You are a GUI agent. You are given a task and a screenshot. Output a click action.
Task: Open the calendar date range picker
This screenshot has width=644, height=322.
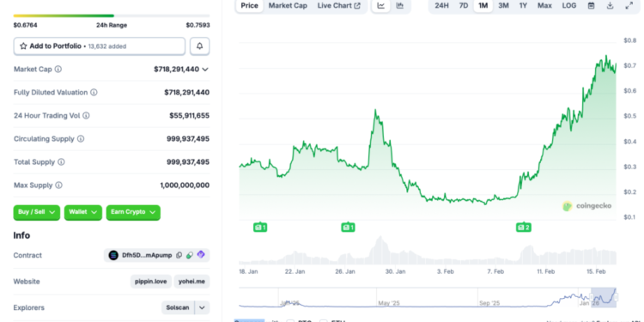591,6
